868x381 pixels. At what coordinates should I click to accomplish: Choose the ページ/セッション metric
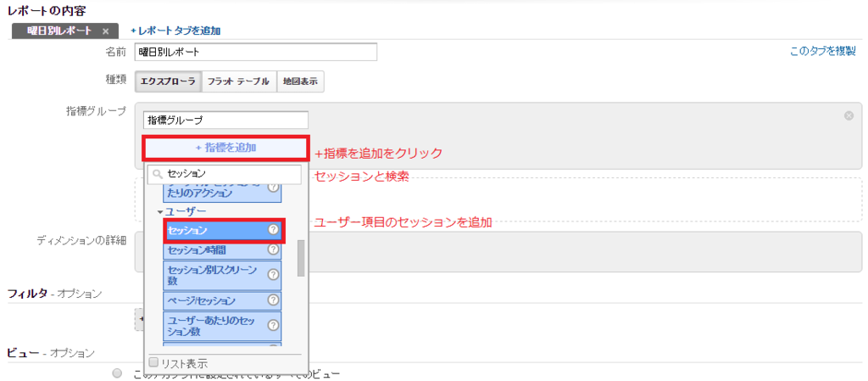(x=222, y=300)
